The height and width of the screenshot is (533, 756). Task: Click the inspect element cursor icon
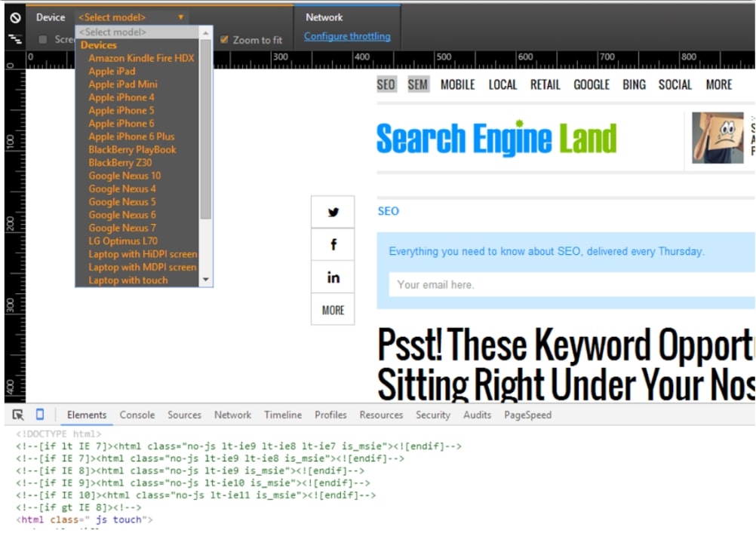coord(18,415)
